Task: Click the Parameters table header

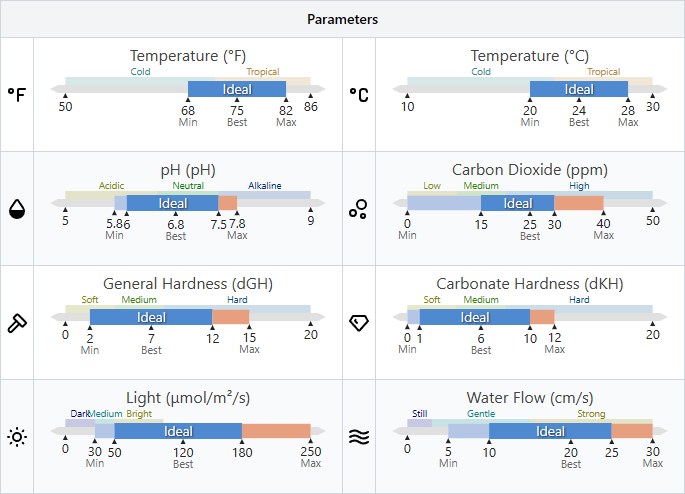Action: [x=342, y=19]
